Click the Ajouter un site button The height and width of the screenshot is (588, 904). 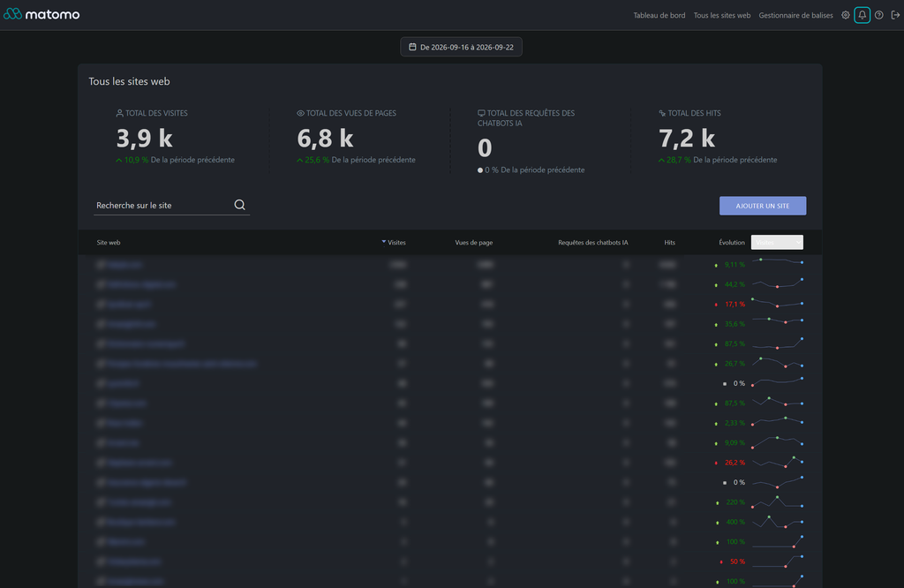[763, 206]
